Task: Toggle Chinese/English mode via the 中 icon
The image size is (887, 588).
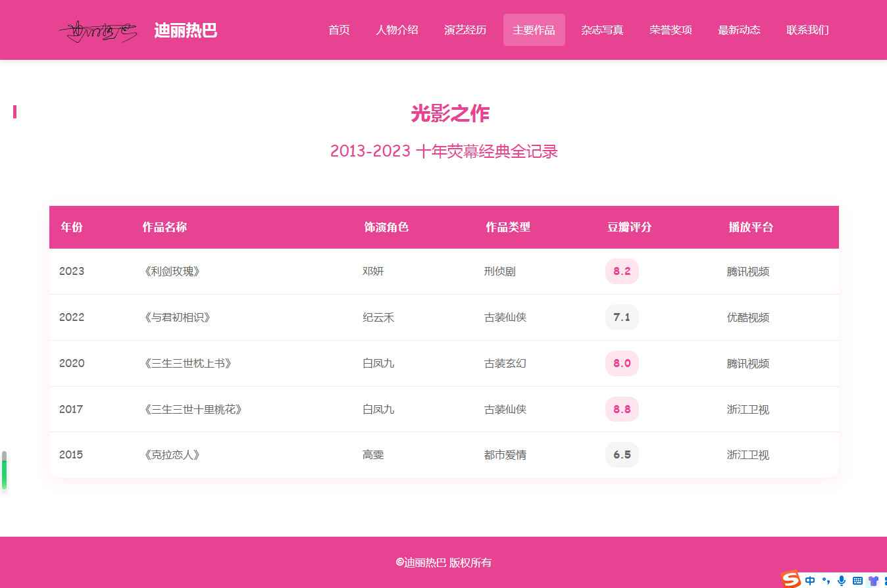Action: (x=810, y=580)
